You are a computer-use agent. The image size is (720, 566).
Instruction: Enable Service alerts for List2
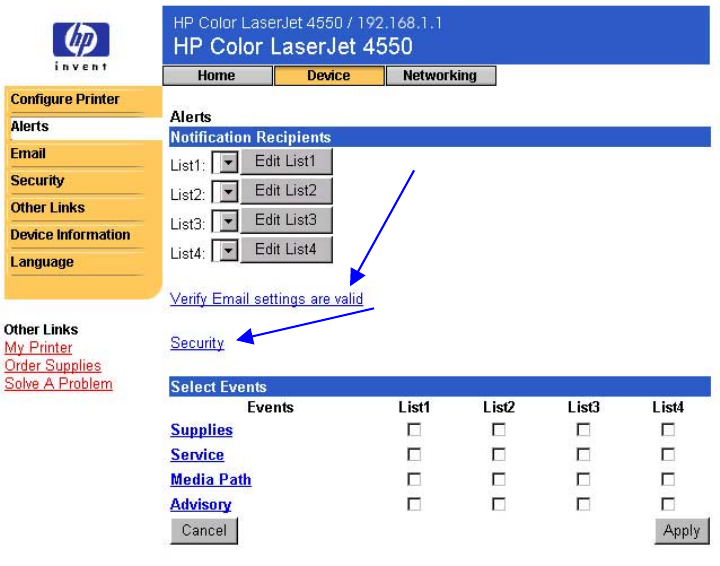pos(499,454)
